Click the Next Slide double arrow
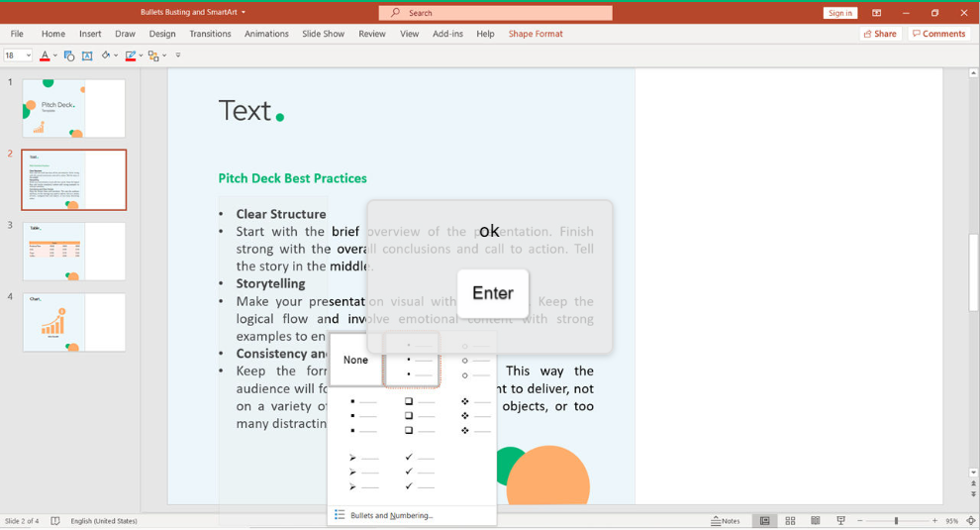Viewport: 980px width, 530px height. point(973,494)
